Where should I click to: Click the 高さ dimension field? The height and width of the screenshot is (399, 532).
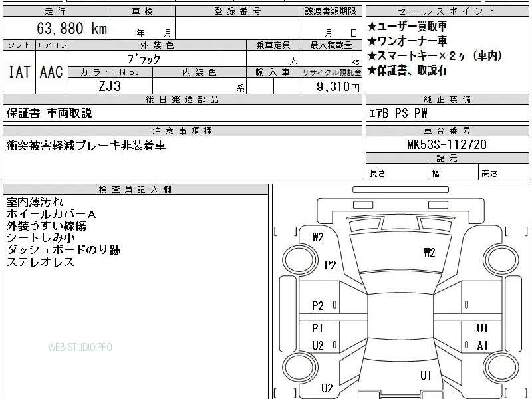[x=504, y=172]
